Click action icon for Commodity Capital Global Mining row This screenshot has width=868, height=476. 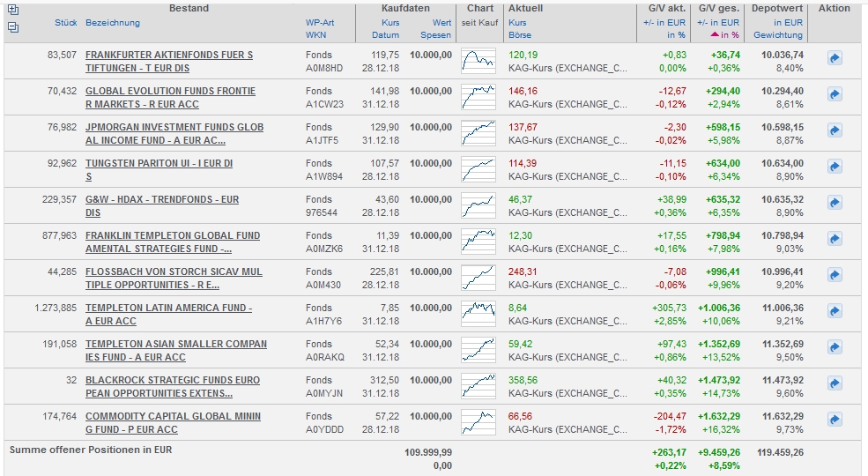(835, 420)
